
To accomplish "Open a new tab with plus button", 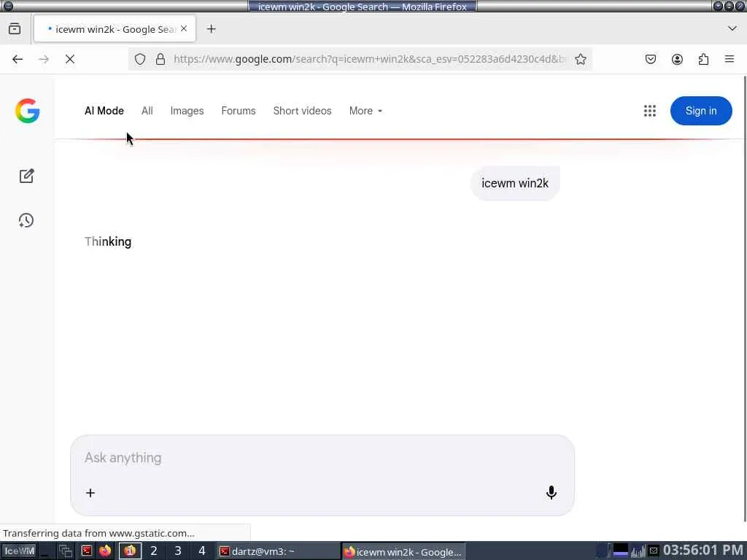I will pyautogui.click(x=211, y=29).
